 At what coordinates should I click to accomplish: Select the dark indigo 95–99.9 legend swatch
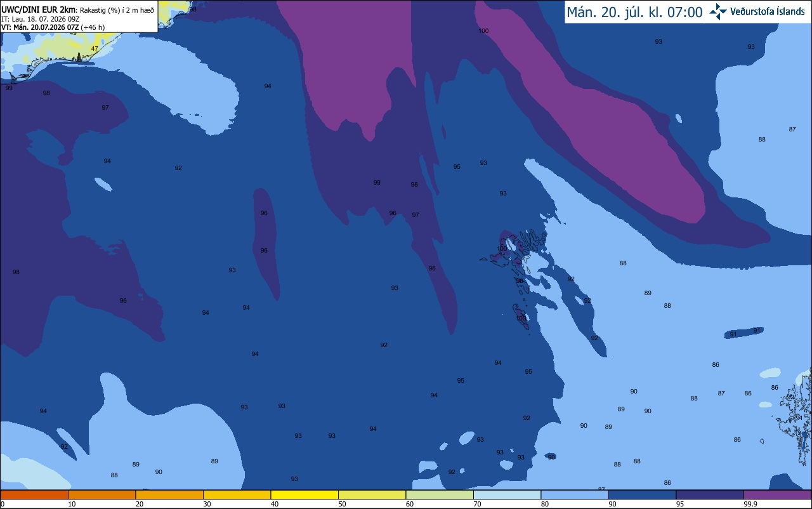coord(710,494)
